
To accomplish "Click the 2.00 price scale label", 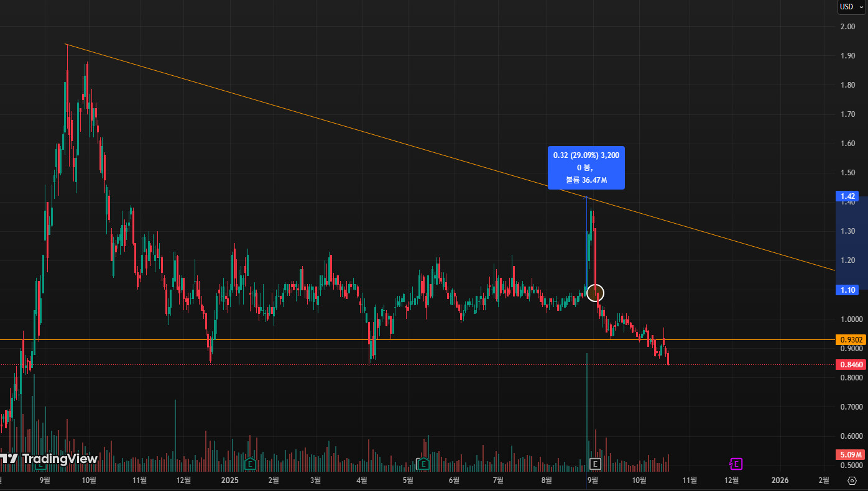I will coord(847,27).
